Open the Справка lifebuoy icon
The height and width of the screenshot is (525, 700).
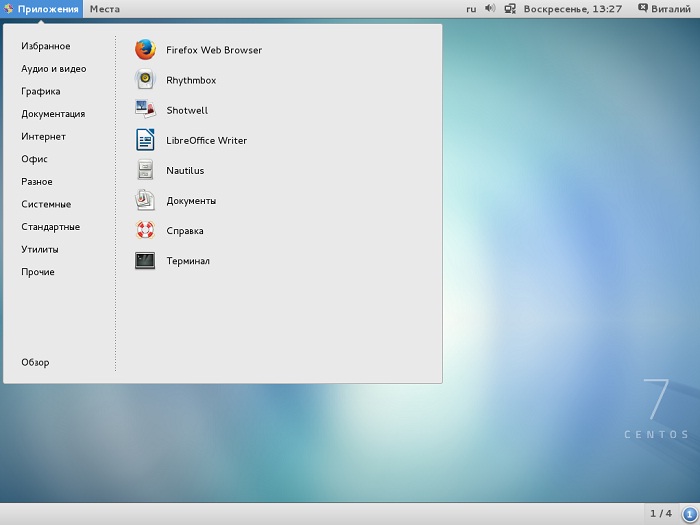click(145, 230)
